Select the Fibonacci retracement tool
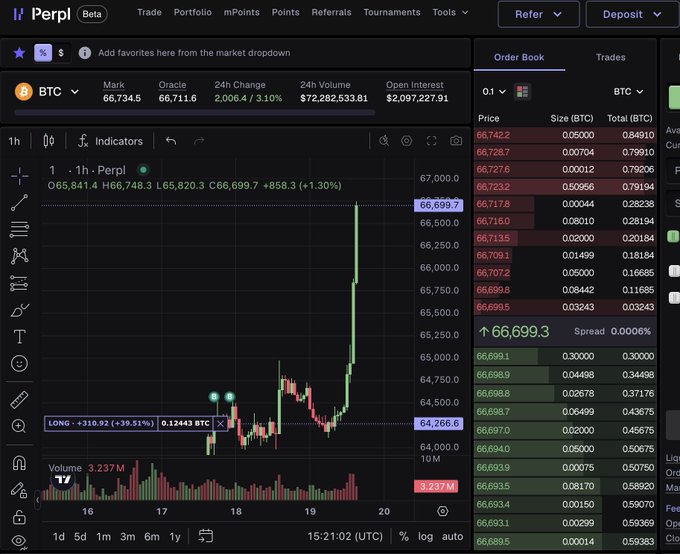Screen dimensions: 680x554 20,229
